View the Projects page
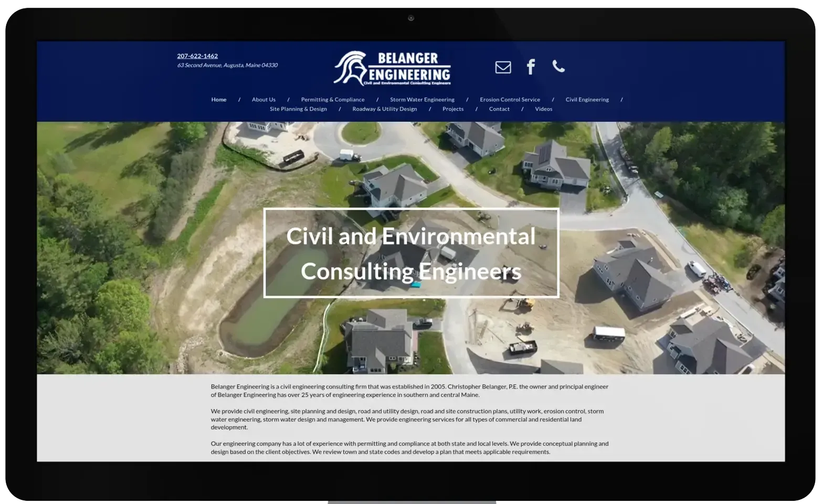 [453, 109]
